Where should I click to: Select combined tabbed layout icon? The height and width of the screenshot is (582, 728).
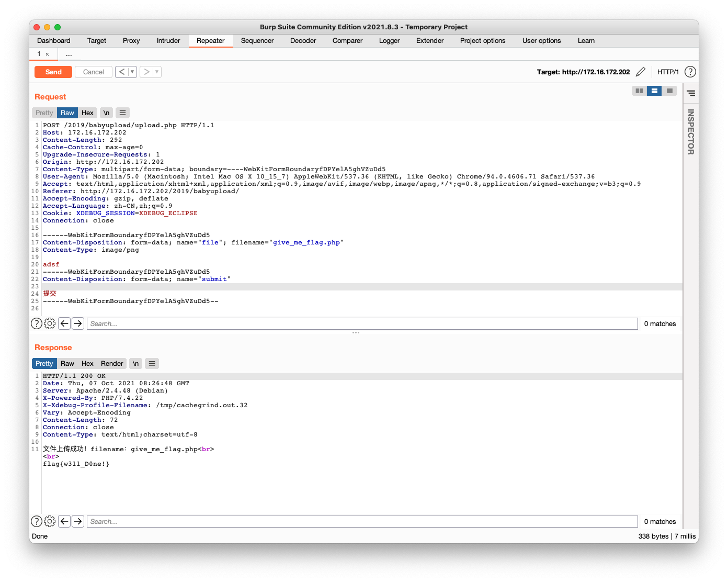tap(669, 91)
